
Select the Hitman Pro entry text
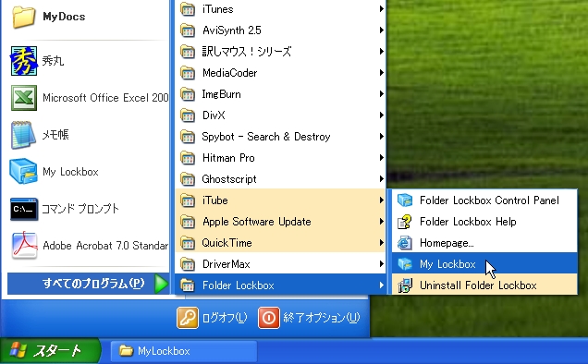(x=228, y=158)
